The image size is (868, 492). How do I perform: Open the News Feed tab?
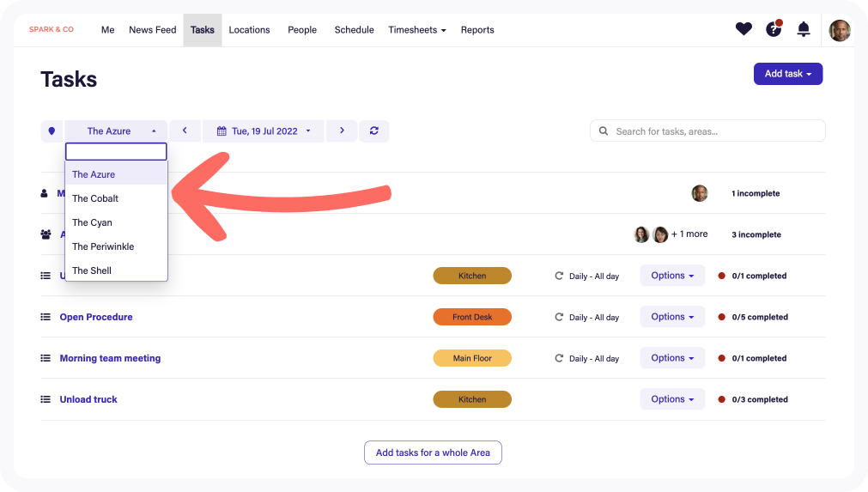pyautogui.click(x=152, y=30)
